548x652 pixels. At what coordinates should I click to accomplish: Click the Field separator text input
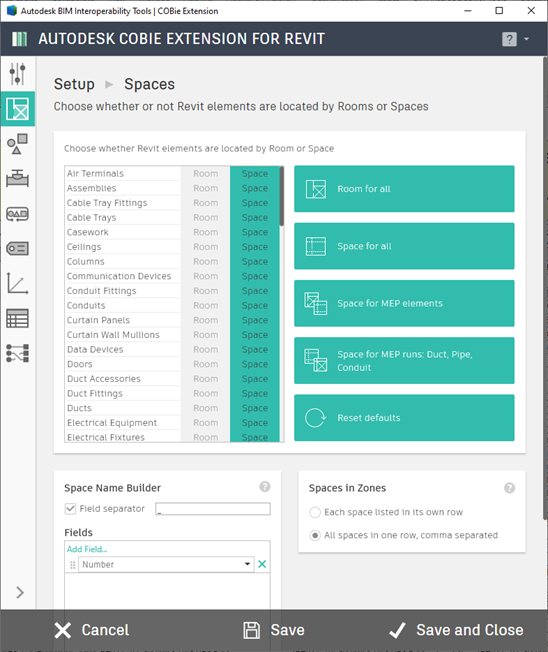(213, 509)
